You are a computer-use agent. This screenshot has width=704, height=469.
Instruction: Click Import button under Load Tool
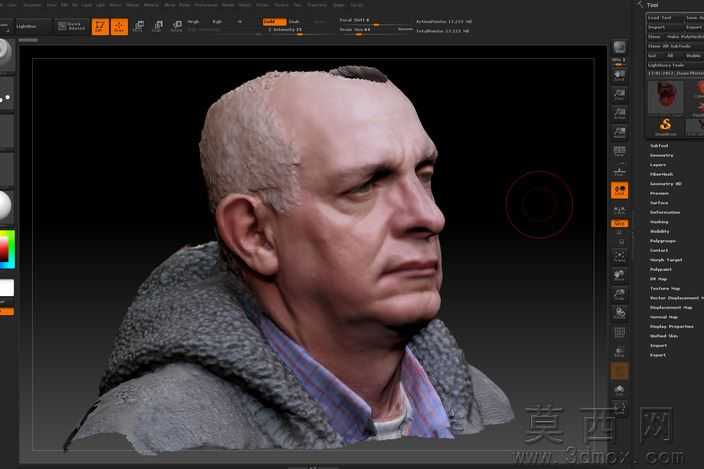[664, 27]
